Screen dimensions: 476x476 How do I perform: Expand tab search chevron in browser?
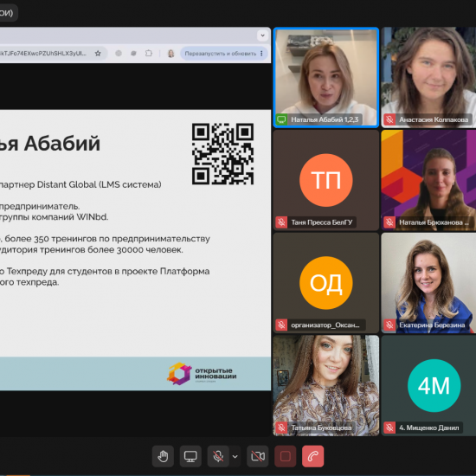tap(262, 35)
